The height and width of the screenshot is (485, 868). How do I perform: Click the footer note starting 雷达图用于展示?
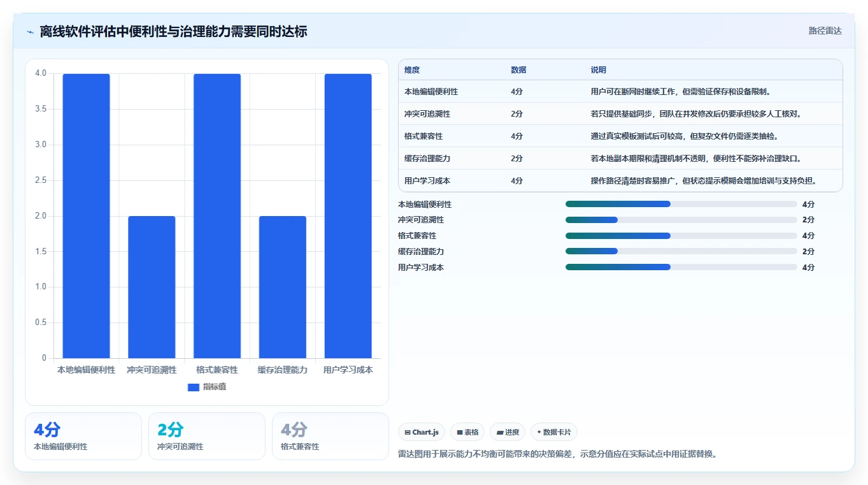click(x=557, y=454)
